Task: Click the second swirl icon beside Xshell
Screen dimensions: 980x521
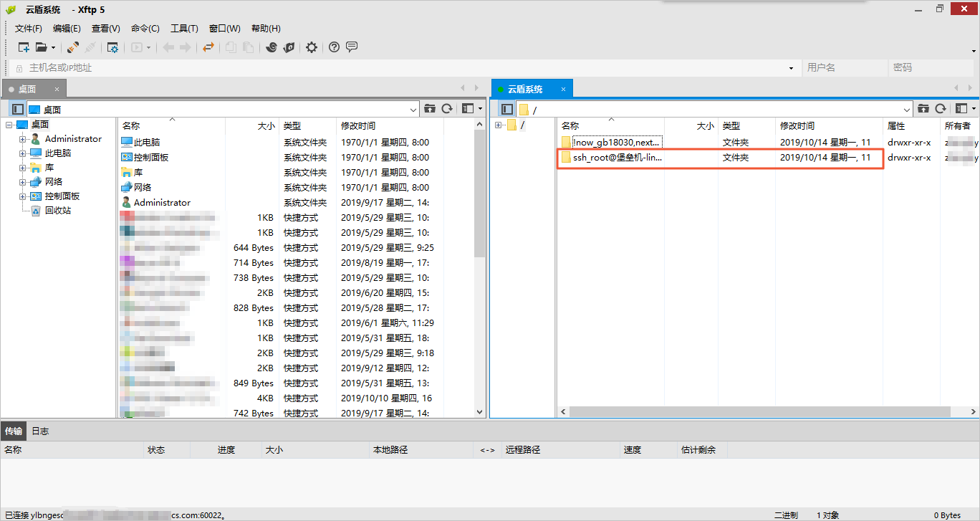Action: point(289,47)
